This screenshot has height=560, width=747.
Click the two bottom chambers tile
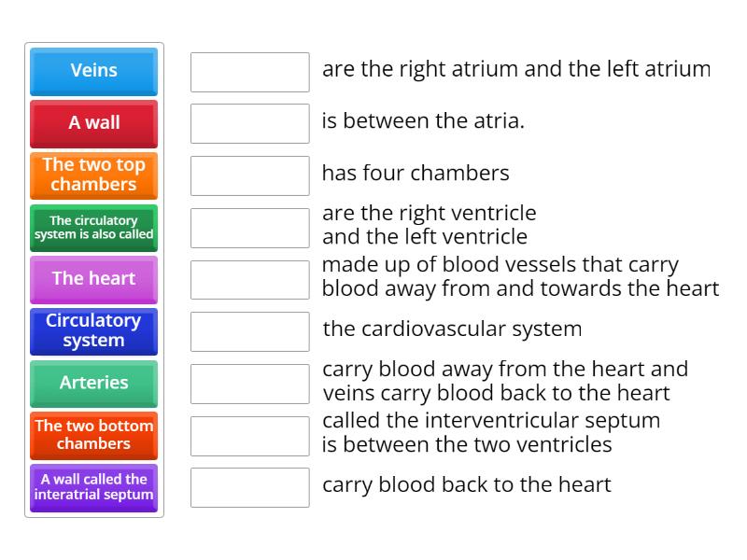[93, 435]
